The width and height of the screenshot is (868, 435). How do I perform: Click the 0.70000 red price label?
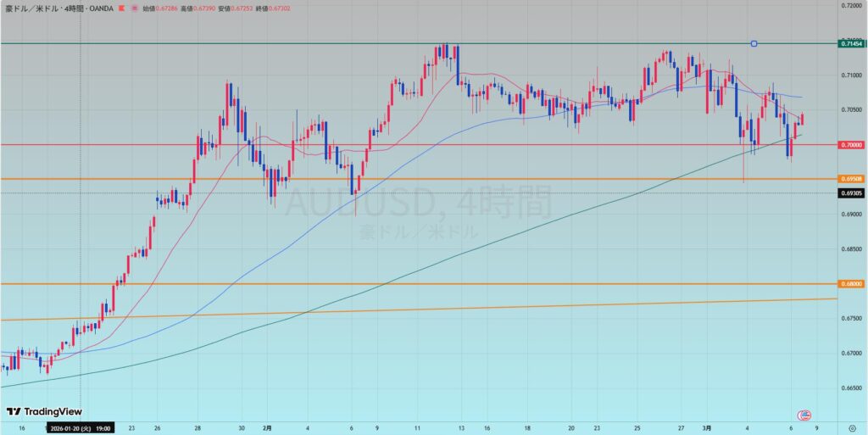tap(851, 145)
